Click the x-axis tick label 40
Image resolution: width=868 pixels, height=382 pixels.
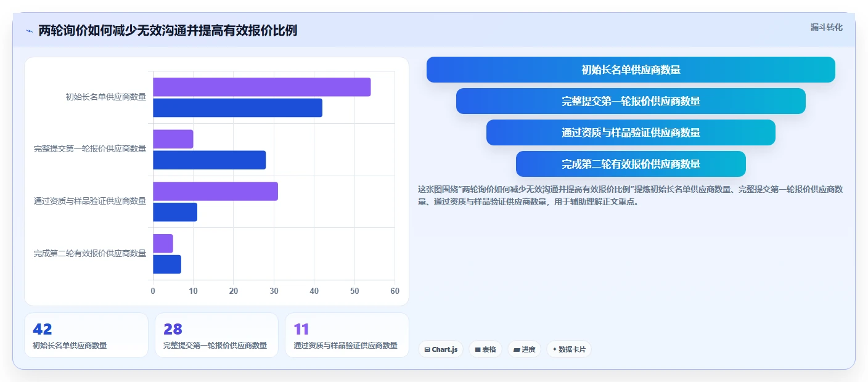(314, 291)
